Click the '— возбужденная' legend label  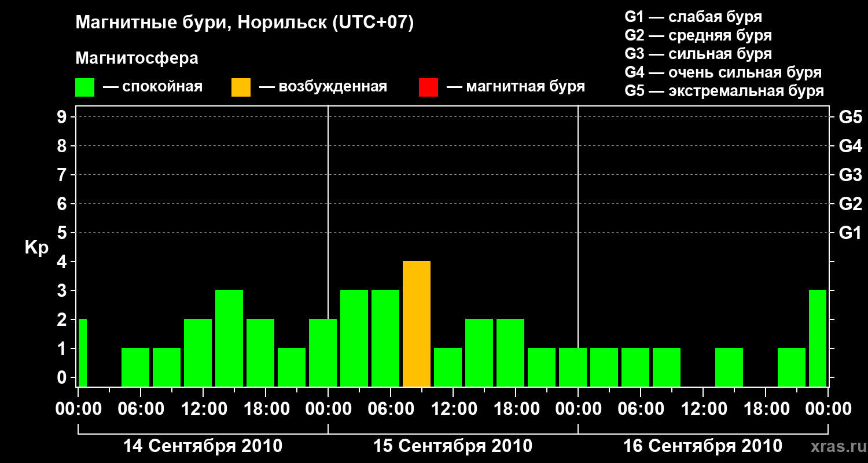(x=323, y=87)
